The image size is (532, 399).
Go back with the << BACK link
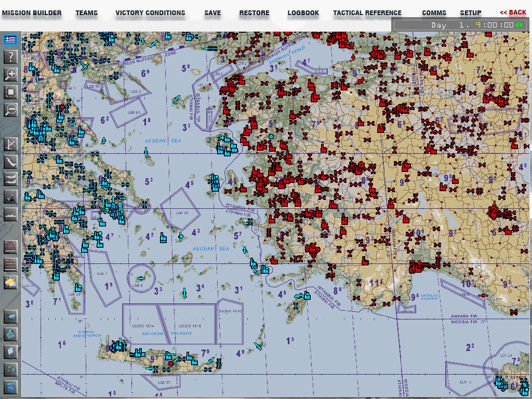[x=513, y=12]
